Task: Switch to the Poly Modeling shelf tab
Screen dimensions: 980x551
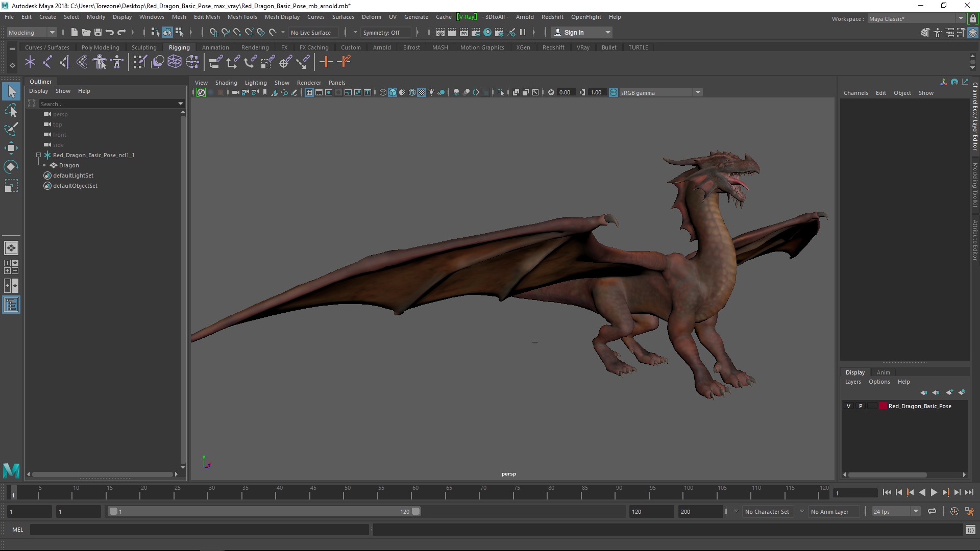Action: [100, 47]
